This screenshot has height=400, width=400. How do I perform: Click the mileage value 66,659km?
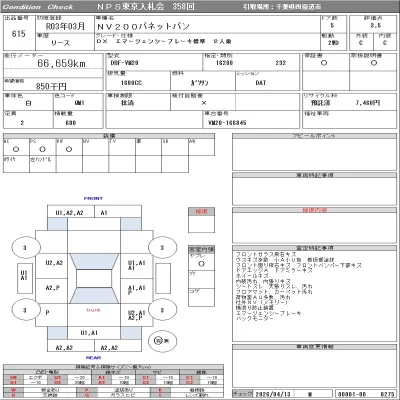pyautogui.click(x=61, y=63)
